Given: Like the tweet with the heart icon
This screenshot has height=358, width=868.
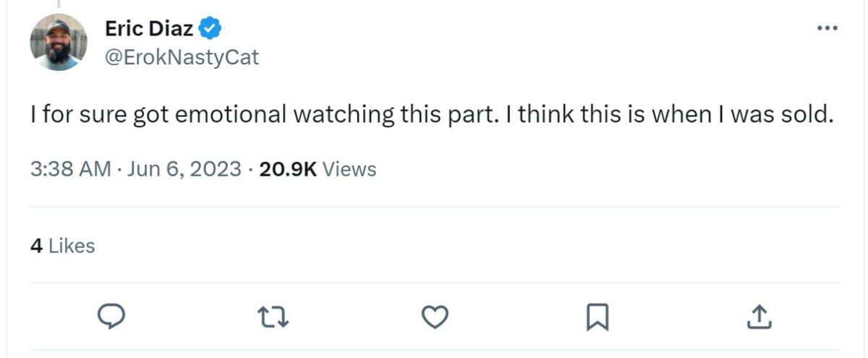Looking at the screenshot, I should [435, 316].
